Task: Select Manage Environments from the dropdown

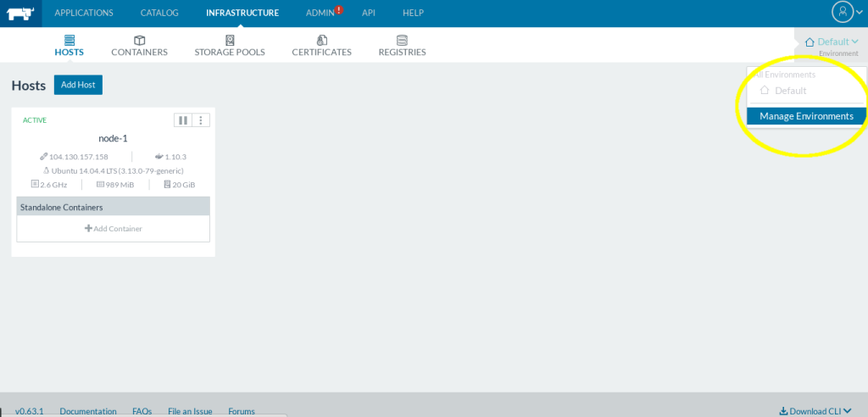Action: pyautogui.click(x=806, y=116)
